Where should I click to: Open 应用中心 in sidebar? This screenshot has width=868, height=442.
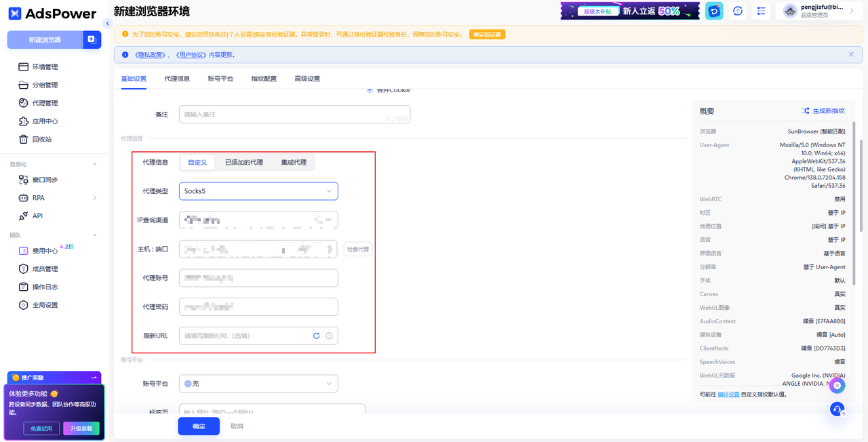[x=45, y=121]
